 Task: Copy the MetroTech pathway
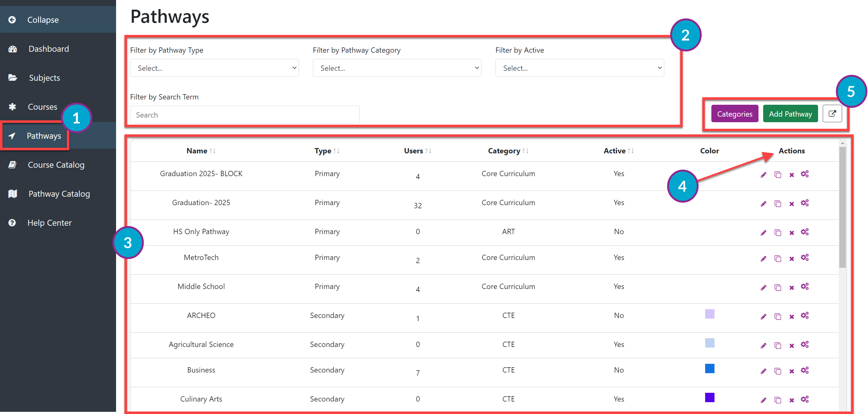click(x=778, y=258)
